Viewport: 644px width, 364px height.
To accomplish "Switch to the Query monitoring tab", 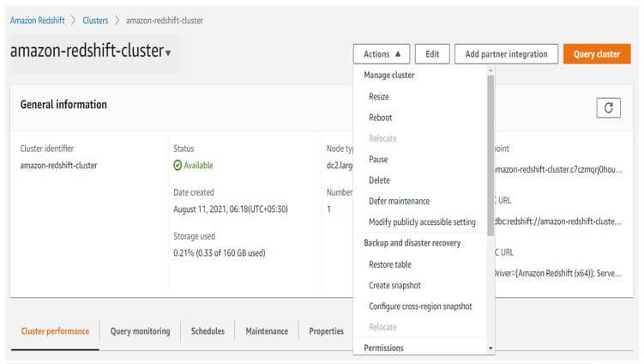I will point(140,331).
